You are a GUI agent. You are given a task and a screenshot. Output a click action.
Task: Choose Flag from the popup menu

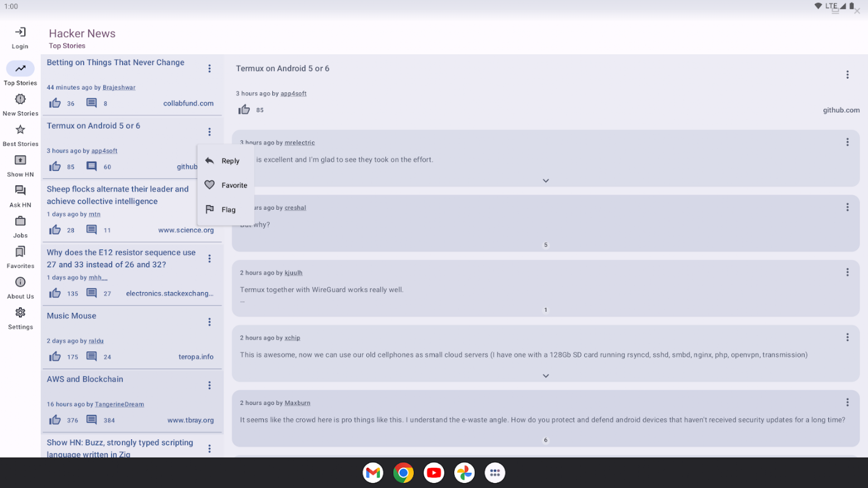pyautogui.click(x=226, y=210)
